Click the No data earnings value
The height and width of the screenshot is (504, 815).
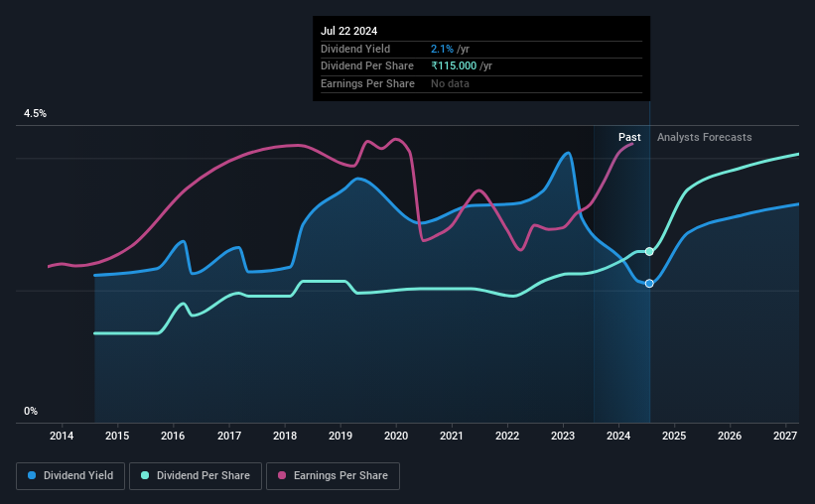[450, 83]
